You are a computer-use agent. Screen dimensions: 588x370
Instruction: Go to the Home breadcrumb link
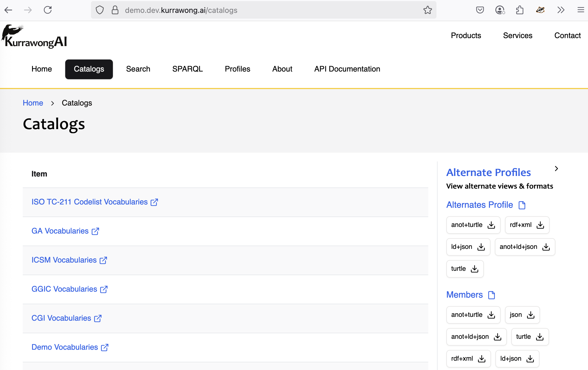click(33, 103)
